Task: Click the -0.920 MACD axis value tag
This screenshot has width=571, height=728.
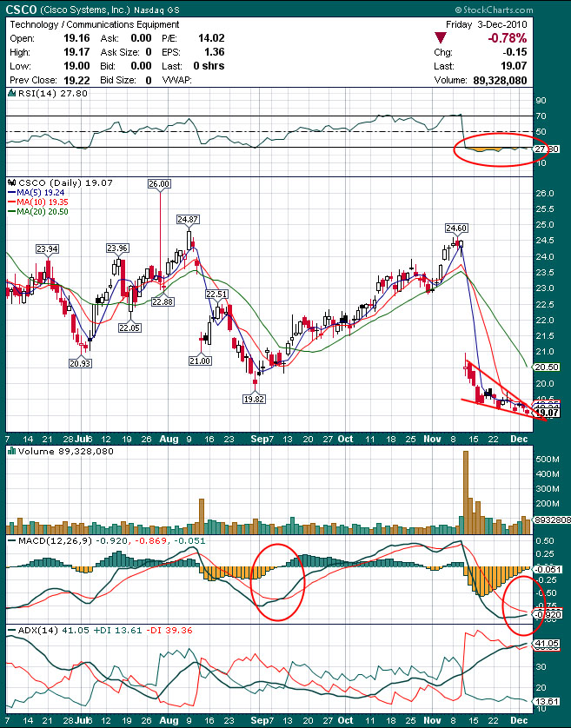Action: coord(548,615)
